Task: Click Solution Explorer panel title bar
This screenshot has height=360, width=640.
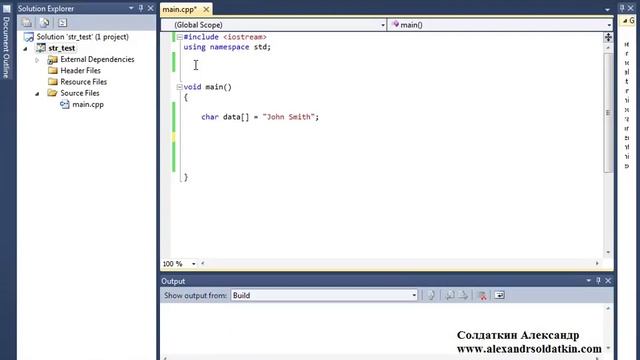Action: 86,8
